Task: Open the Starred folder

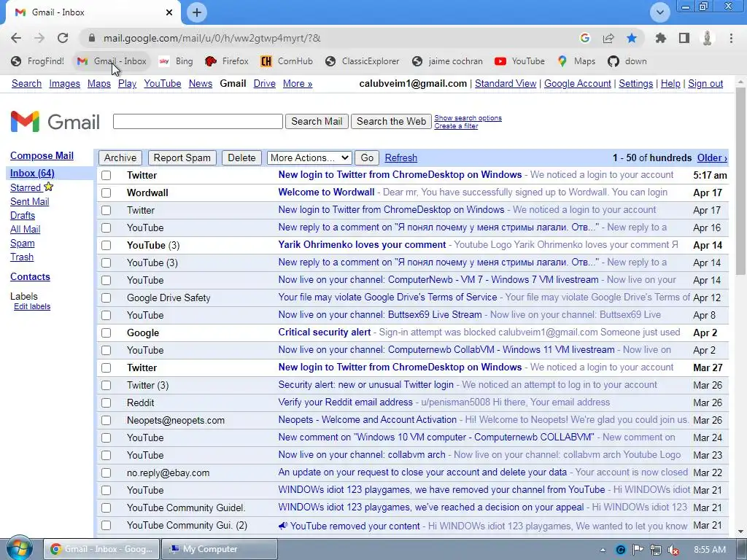Action: pos(26,187)
